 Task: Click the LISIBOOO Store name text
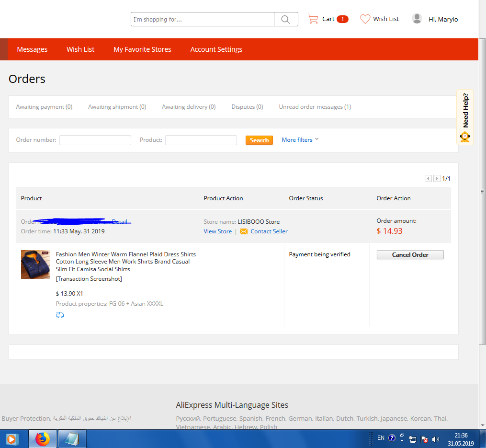point(259,222)
